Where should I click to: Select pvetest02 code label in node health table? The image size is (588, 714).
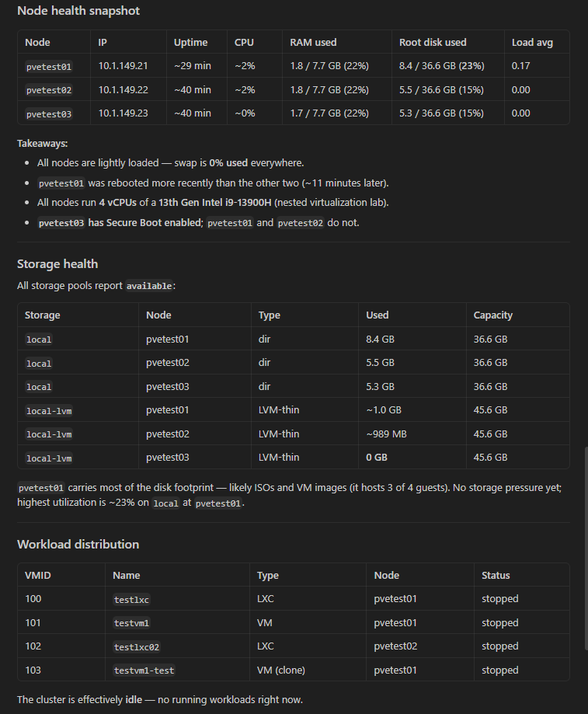click(49, 90)
